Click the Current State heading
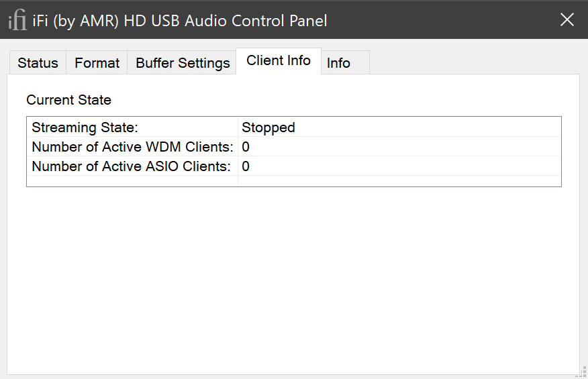The height and width of the screenshot is (379, 588). pyautogui.click(x=68, y=100)
